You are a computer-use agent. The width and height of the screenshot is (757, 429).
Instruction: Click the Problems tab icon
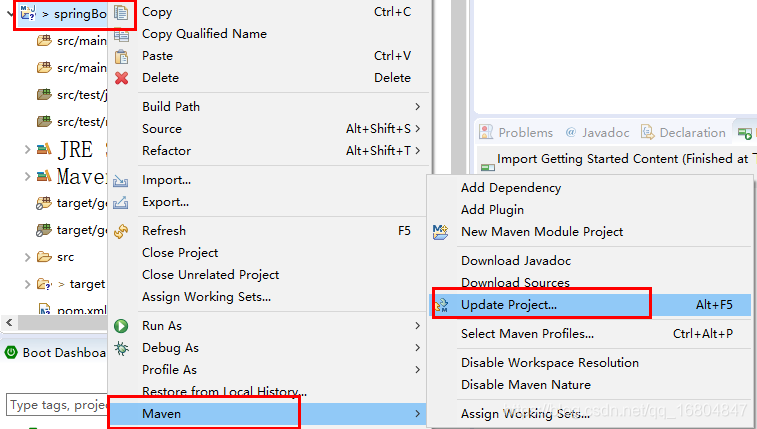coord(486,132)
